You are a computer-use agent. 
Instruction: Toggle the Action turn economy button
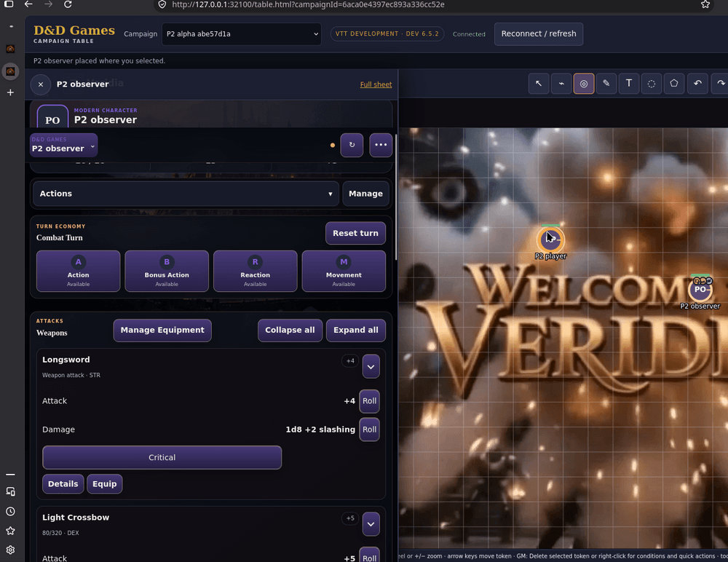(x=78, y=272)
